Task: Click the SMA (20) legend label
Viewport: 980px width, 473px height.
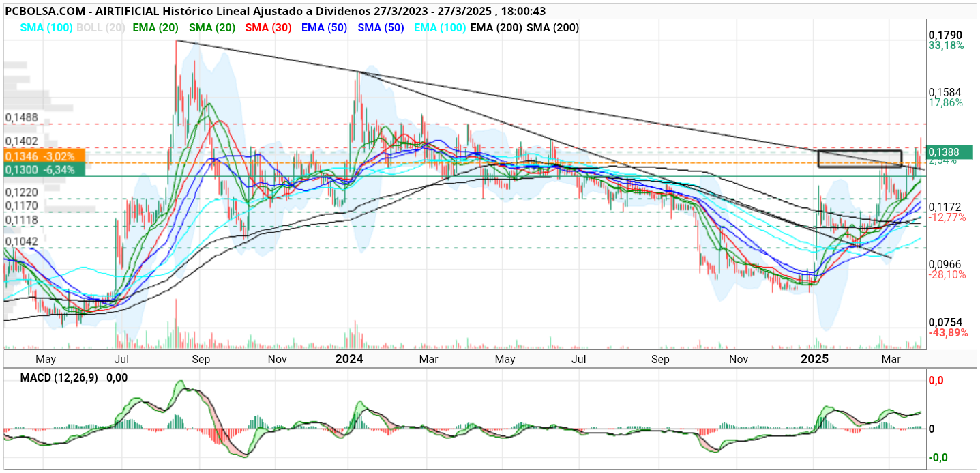Action: point(213,28)
